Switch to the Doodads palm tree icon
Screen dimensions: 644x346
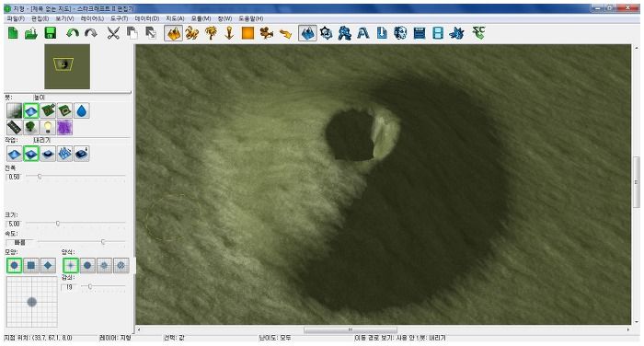click(211, 33)
